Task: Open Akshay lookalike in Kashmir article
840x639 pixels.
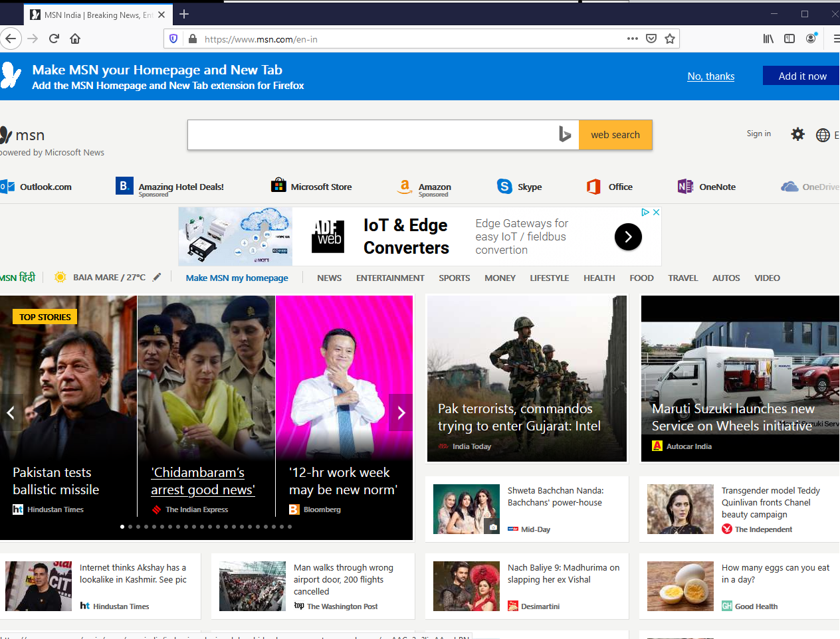Action: point(100,586)
